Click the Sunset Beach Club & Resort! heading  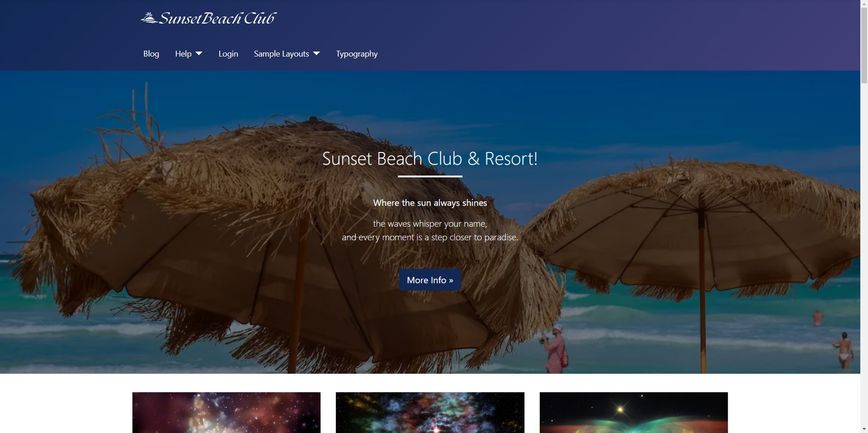430,159
